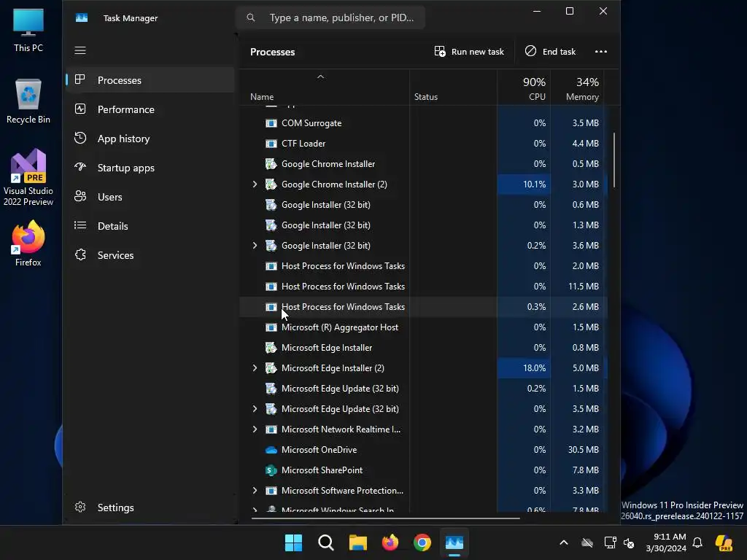The height and width of the screenshot is (560, 747).
Task: Open the Performance page
Action: [x=150, y=109]
